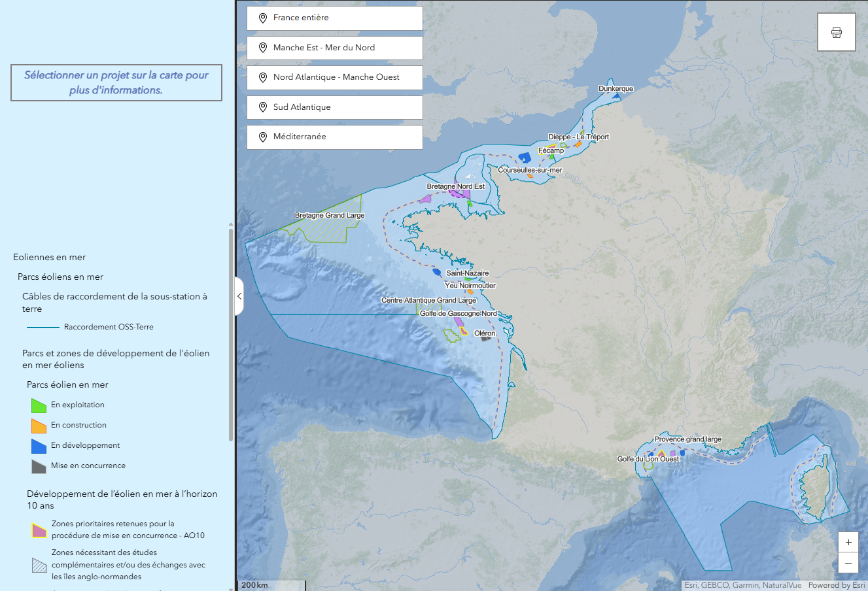Screen dimensions: 868x591
Task: Click the green En exploitation legend swatch
Action: click(39, 405)
